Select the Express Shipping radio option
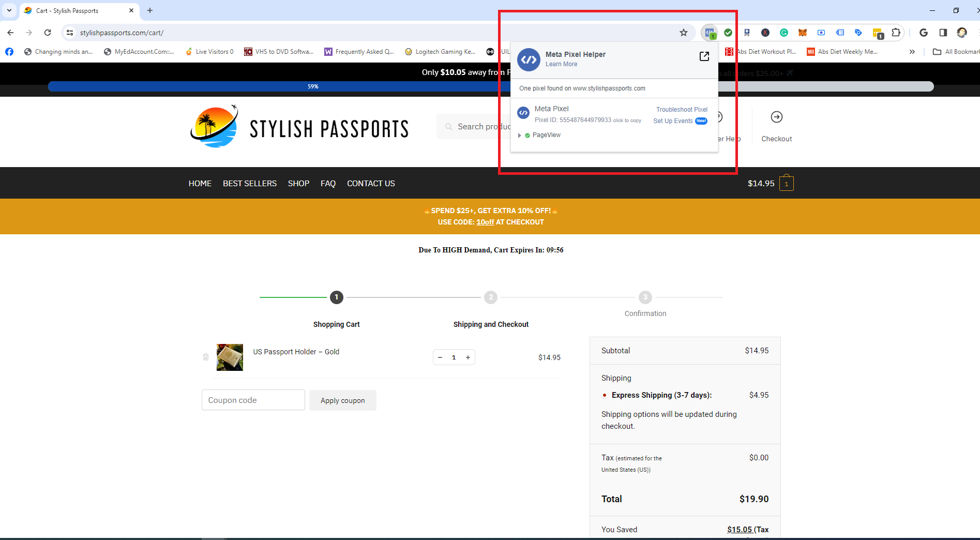Screen dimensions: 980x540 pyautogui.click(x=605, y=395)
